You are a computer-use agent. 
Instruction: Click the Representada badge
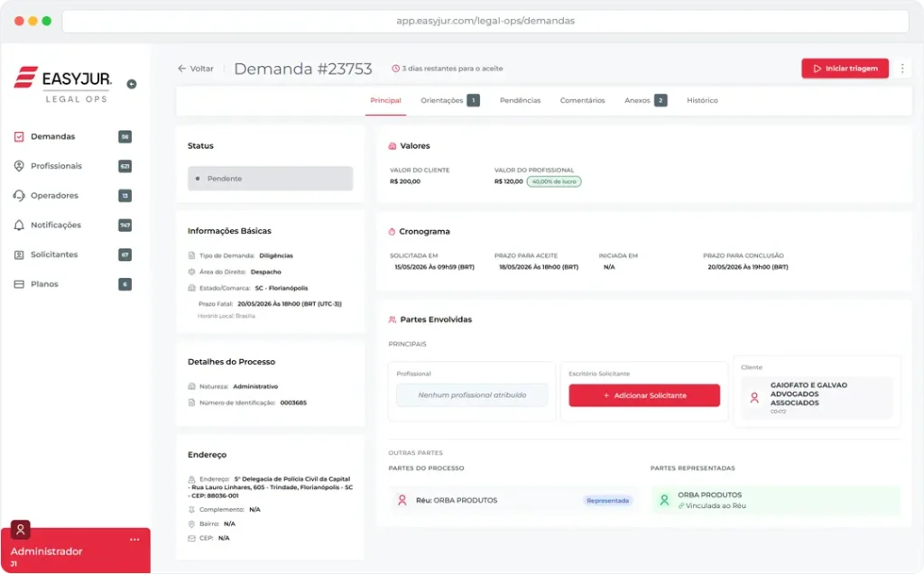click(x=607, y=500)
